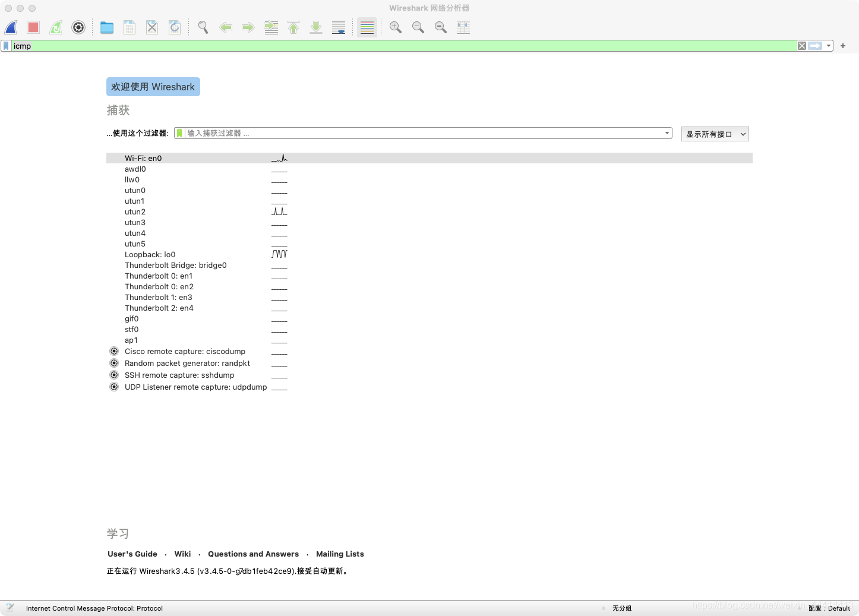Open sshdump settings gear icon

tap(114, 375)
